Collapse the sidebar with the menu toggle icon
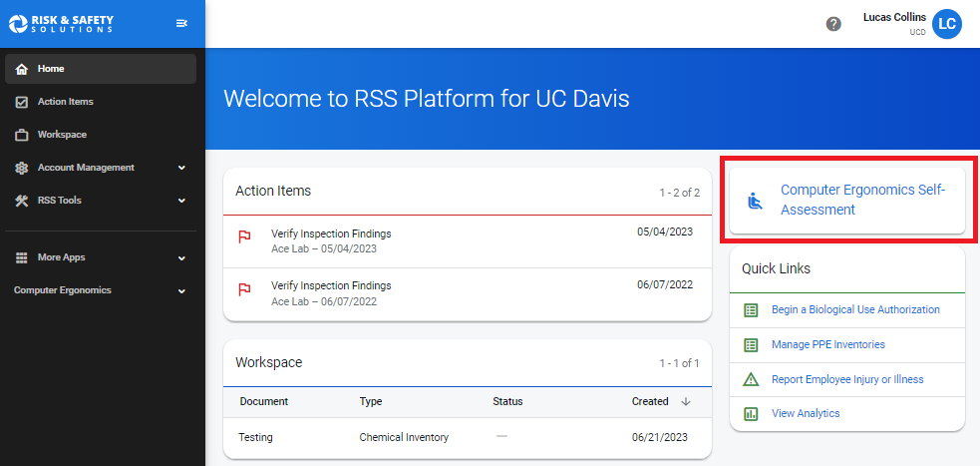Viewport: 980px width, 466px height. [x=181, y=24]
